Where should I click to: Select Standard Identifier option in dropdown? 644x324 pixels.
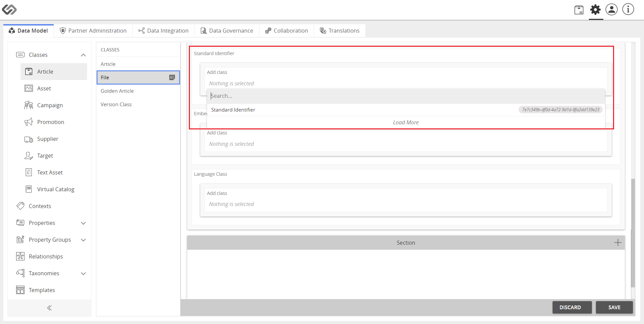click(x=406, y=110)
